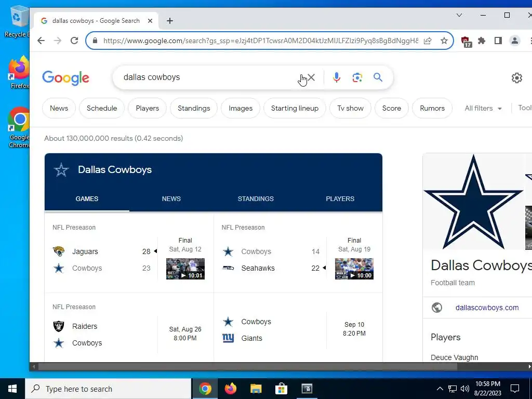
Task: Click the browser forward arrow
Action: [x=58, y=41]
